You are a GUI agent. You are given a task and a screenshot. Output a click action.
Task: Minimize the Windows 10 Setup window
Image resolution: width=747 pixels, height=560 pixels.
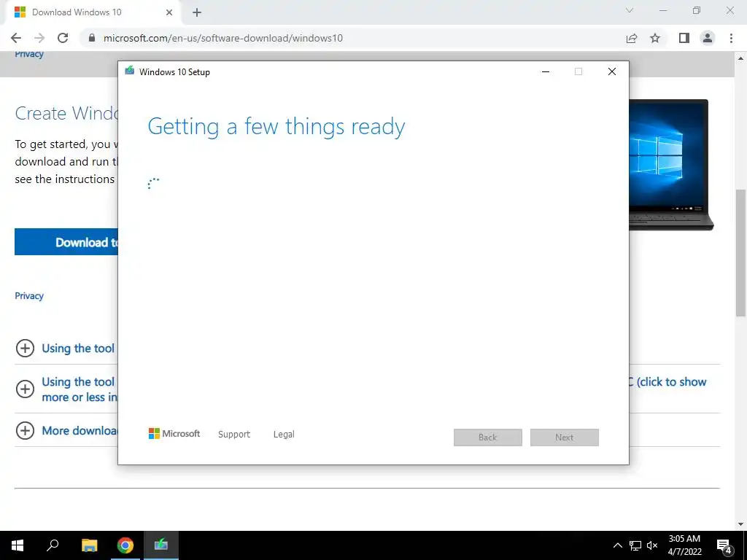point(546,71)
